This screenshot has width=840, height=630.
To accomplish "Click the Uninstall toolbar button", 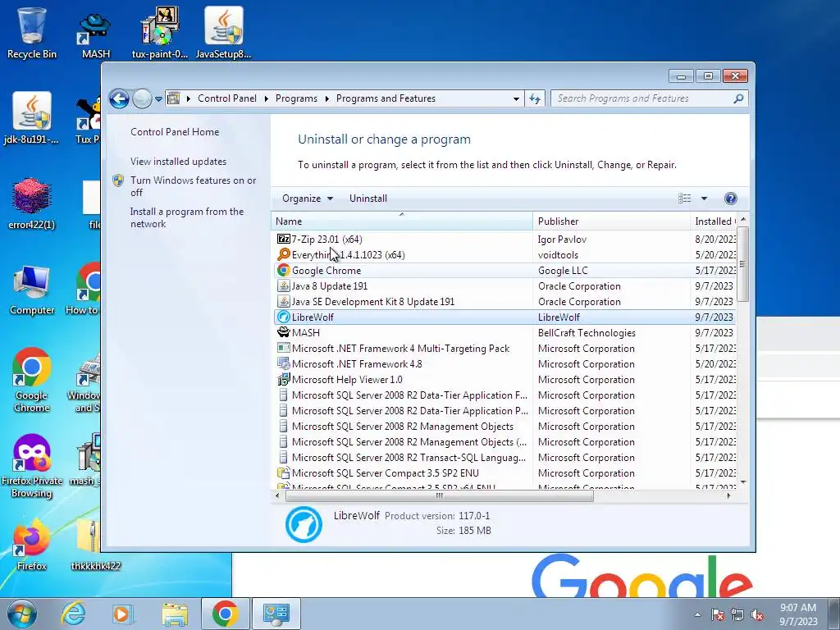I will [368, 199].
